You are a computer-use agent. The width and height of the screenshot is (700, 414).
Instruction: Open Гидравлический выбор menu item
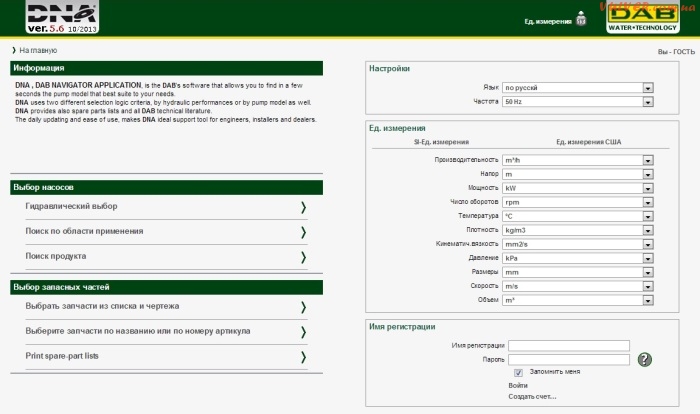[71, 206]
